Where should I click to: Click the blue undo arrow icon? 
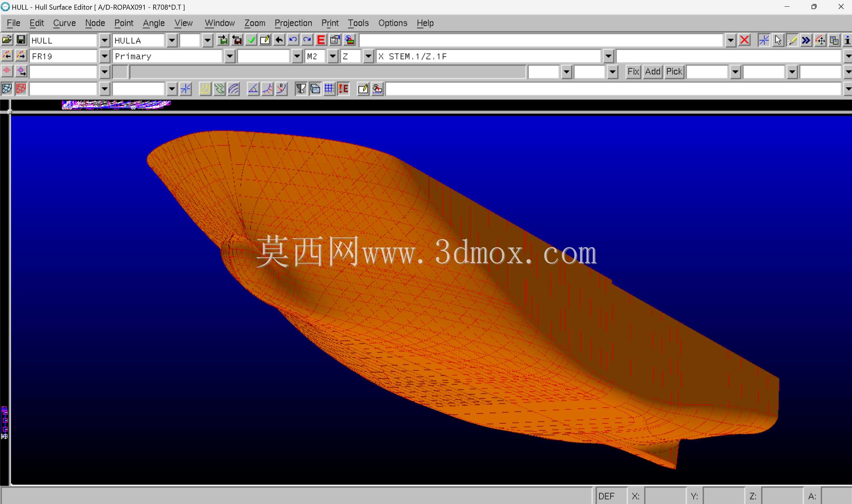293,40
